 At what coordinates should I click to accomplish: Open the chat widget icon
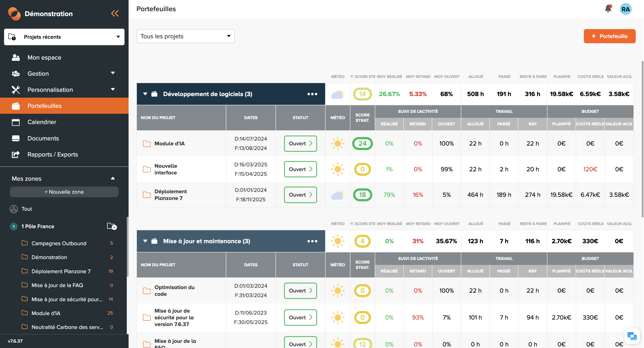632,336
